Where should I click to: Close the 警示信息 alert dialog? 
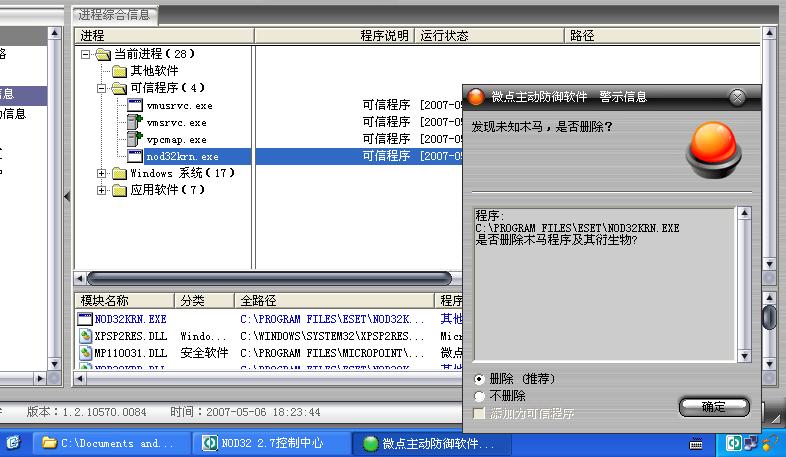point(737,97)
